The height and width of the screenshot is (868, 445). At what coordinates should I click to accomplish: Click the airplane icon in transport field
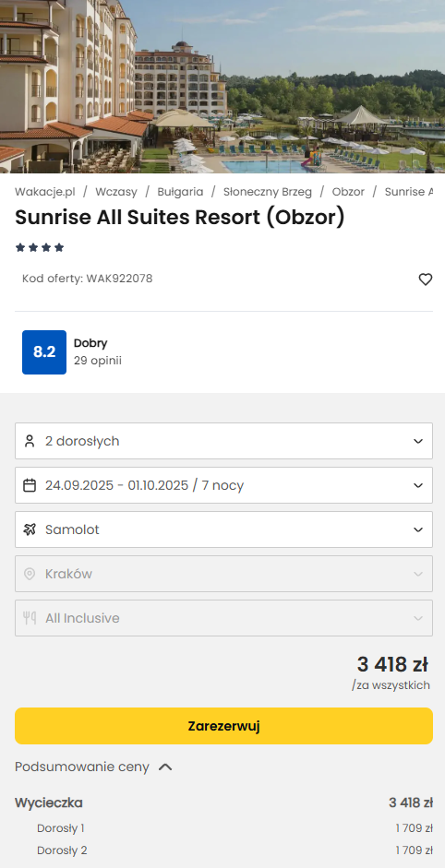[x=30, y=529]
